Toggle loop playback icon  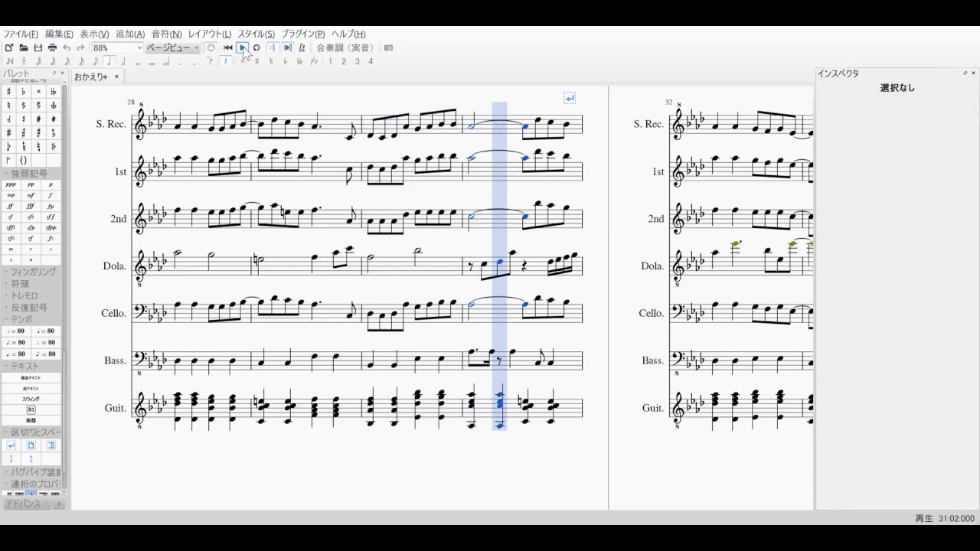pyautogui.click(x=256, y=47)
